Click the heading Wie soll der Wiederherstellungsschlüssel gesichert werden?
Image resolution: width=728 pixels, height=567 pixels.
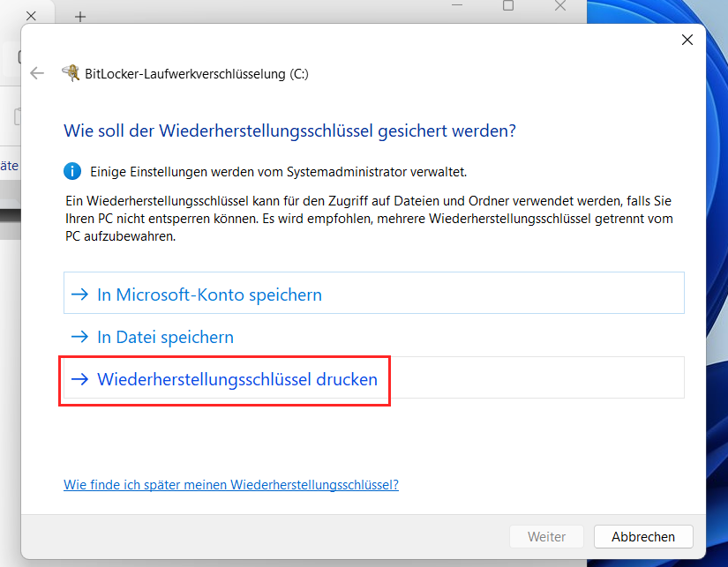pyautogui.click(x=289, y=131)
